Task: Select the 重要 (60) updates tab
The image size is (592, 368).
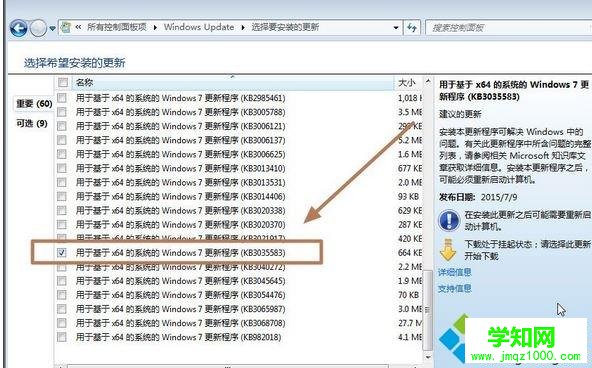Action: coord(34,103)
